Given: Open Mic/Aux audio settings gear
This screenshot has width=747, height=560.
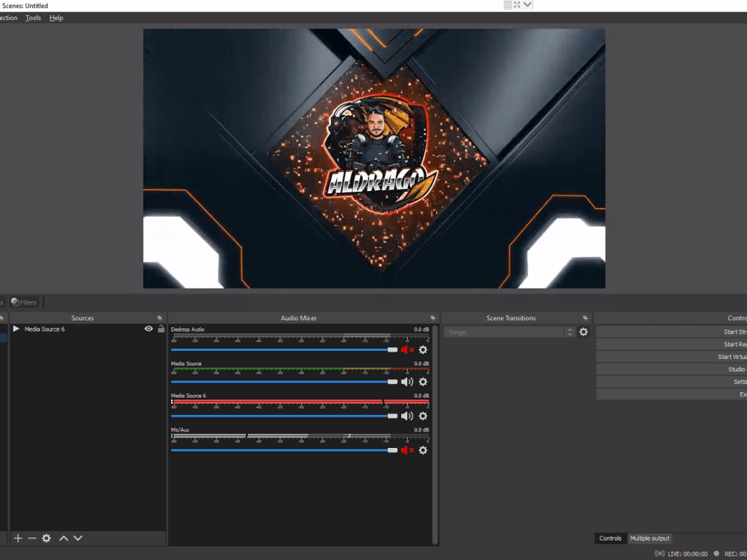Looking at the screenshot, I should pyautogui.click(x=423, y=450).
